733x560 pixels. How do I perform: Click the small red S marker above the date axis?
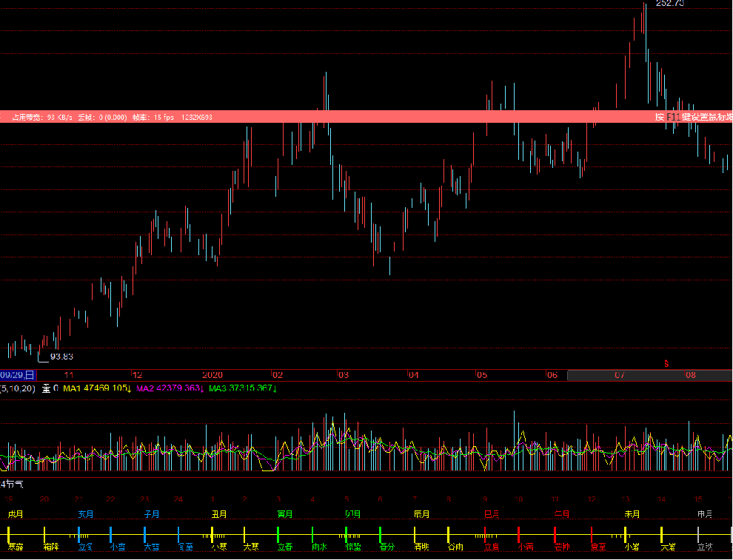[x=666, y=364]
